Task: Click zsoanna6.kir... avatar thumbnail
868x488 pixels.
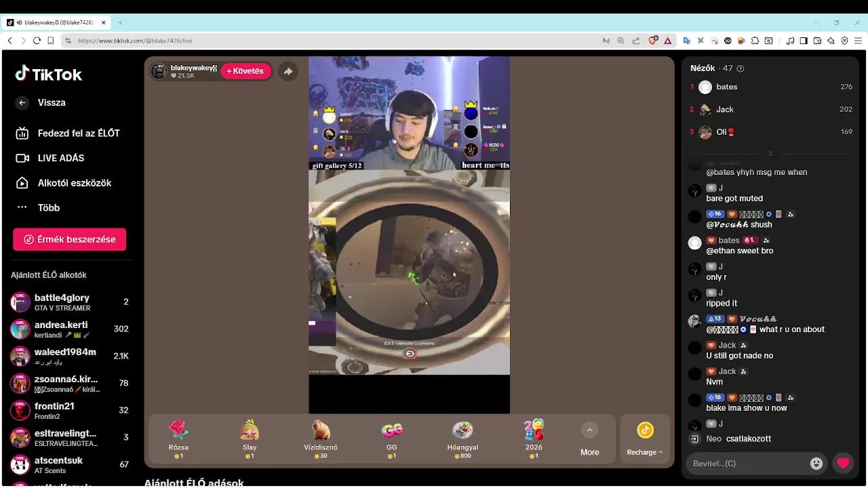Action: click(x=20, y=384)
